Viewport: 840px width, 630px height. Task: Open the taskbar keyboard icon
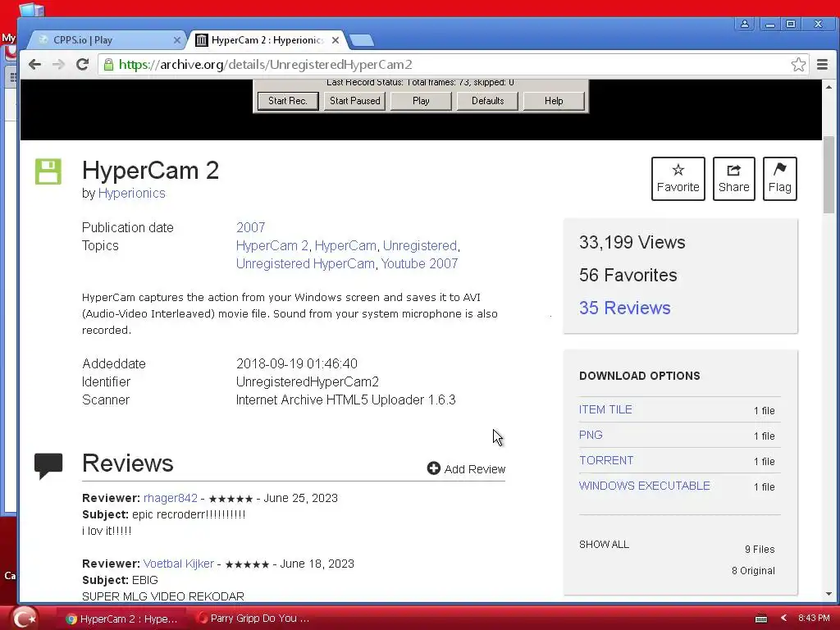point(760,619)
